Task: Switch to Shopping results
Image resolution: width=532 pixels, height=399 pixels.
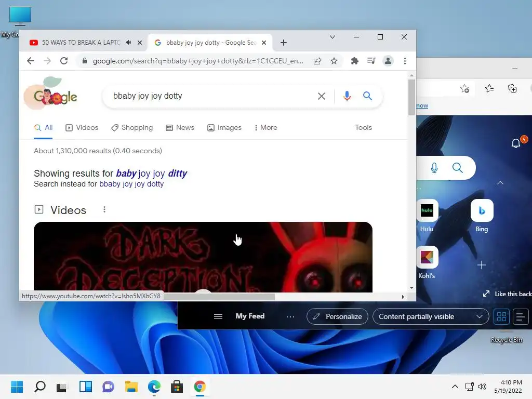Action: pyautogui.click(x=132, y=128)
